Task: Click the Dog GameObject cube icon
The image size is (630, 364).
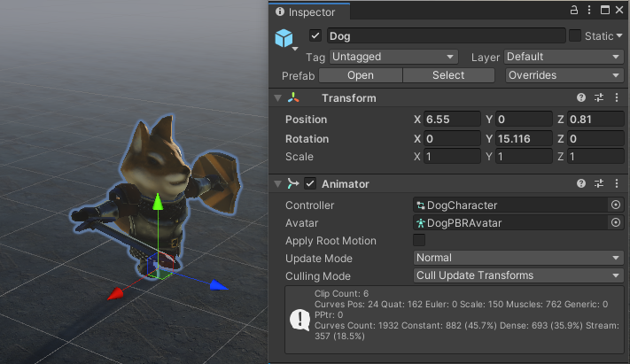Action: pos(284,38)
